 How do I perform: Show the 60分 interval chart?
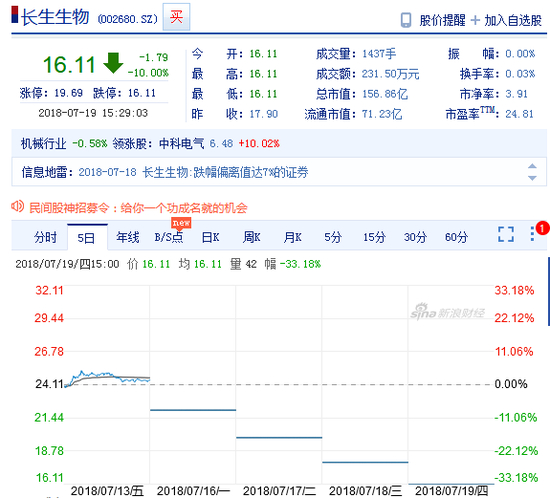click(x=456, y=237)
